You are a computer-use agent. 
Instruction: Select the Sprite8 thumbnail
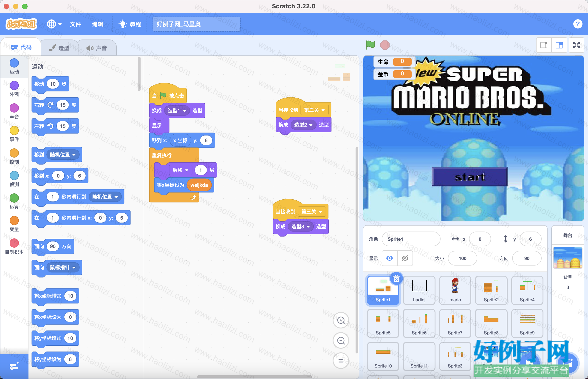pos(491,323)
